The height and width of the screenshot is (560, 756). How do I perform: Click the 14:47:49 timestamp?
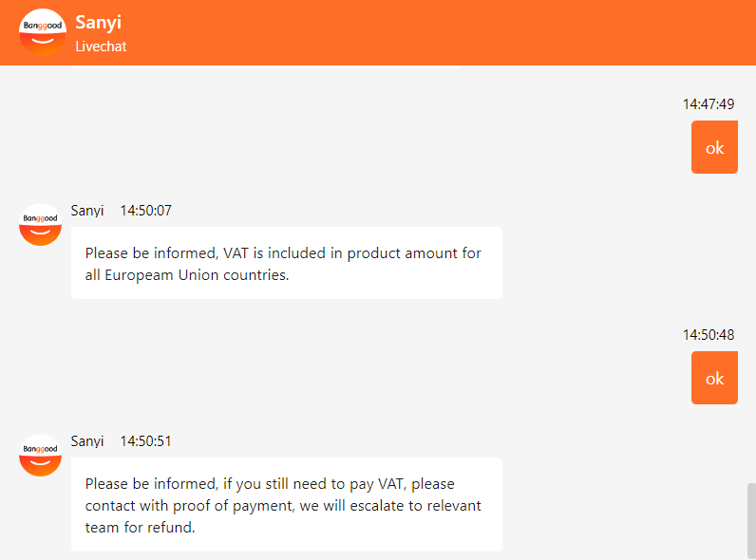click(709, 104)
